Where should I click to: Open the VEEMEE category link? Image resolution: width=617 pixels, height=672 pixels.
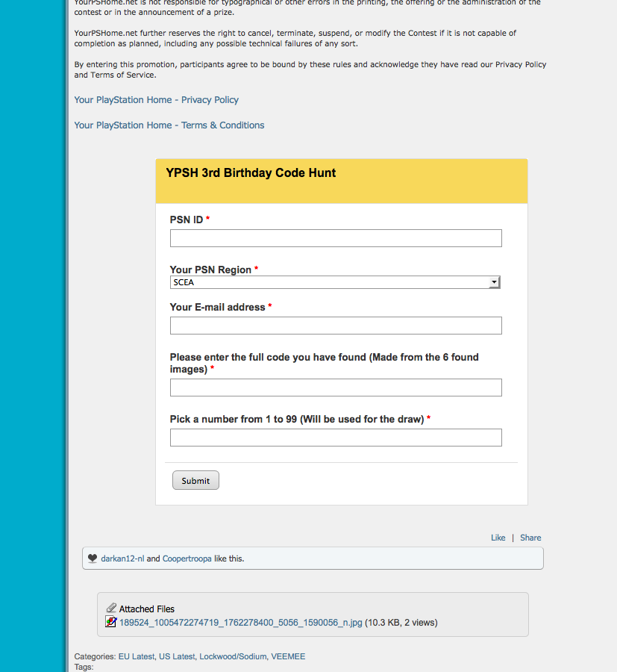point(288,656)
